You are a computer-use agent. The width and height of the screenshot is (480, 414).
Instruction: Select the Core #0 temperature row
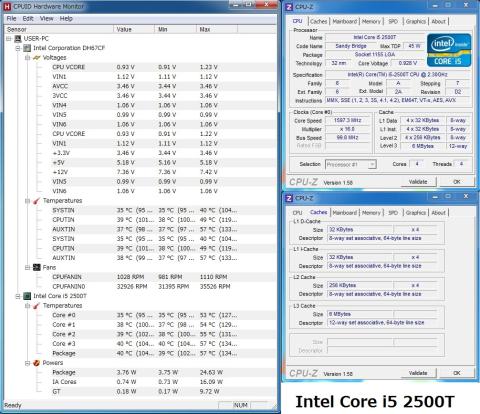pyautogui.click(x=140, y=315)
